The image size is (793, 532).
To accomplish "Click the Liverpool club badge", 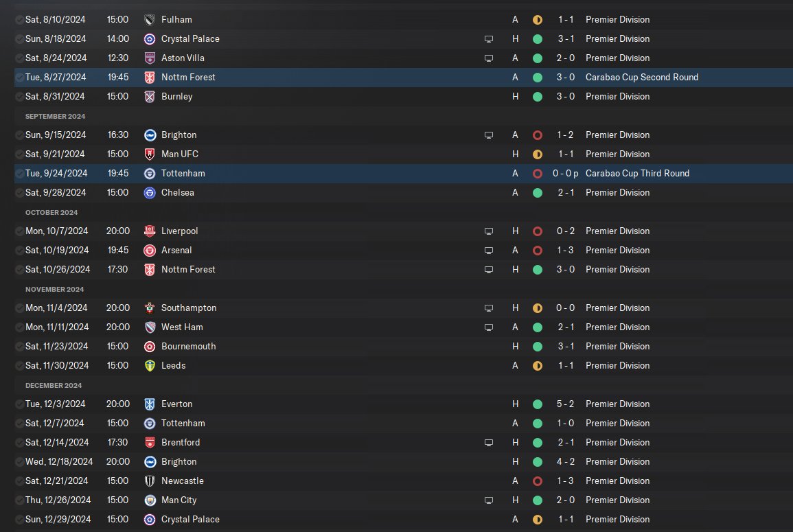I will 150,231.
